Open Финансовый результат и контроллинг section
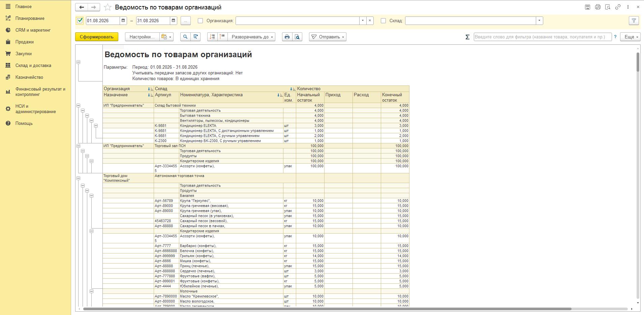This screenshot has width=644, height=315. 35,92
